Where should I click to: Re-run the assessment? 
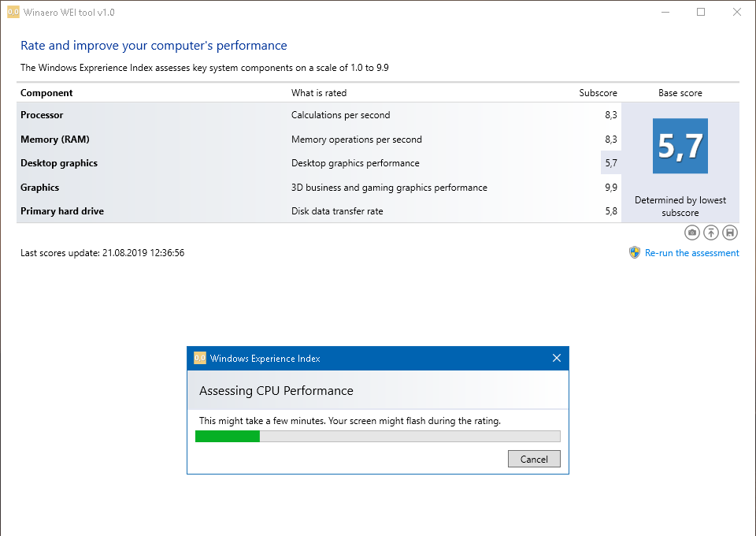pyautogui.click(x=691, y=253)
